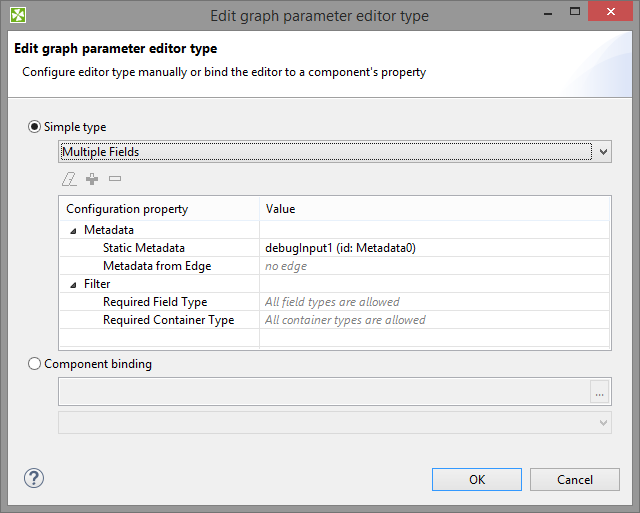This screenshot has width=640, height=513.
Task: Select the Simple type radio button
Action: (35, 127)
